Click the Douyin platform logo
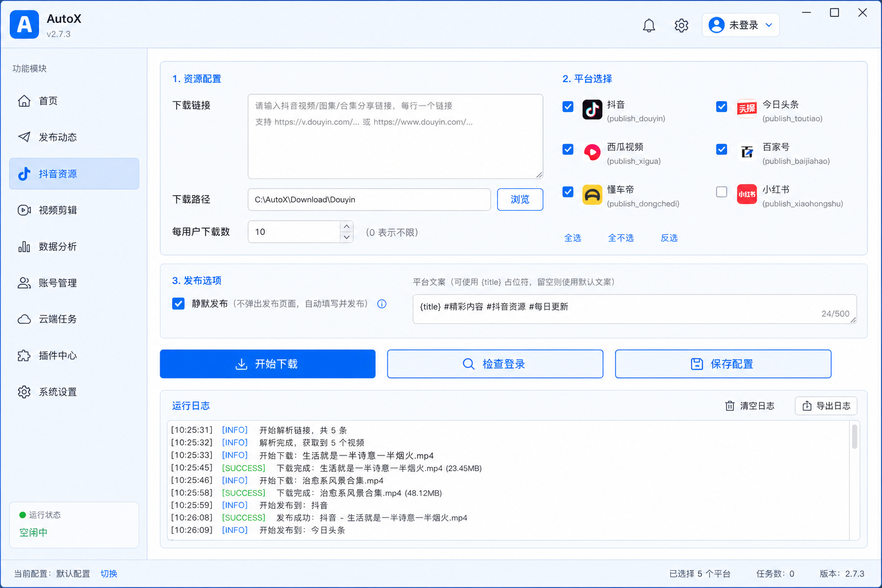Screen dimensions: 882x588 pos(592,109)
